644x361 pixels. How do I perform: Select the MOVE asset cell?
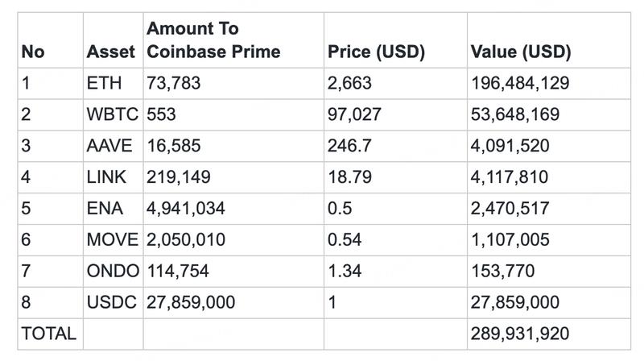click(x=113, y=239)
